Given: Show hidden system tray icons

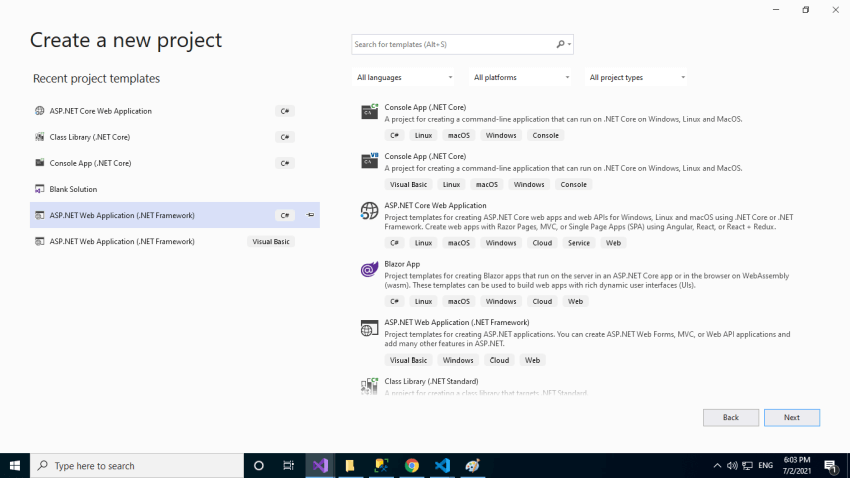Looking at the screenshot, I should click(717, 466).
